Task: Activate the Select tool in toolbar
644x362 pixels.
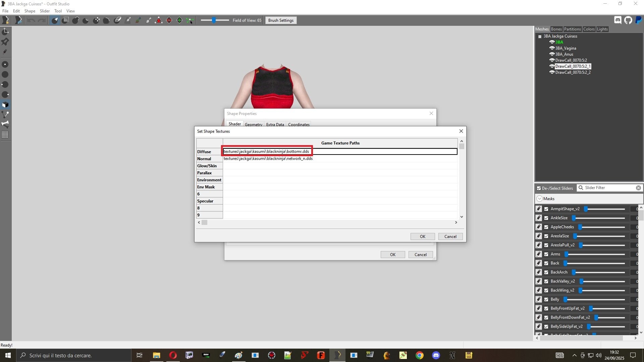Action: click(x=55, y=20)
